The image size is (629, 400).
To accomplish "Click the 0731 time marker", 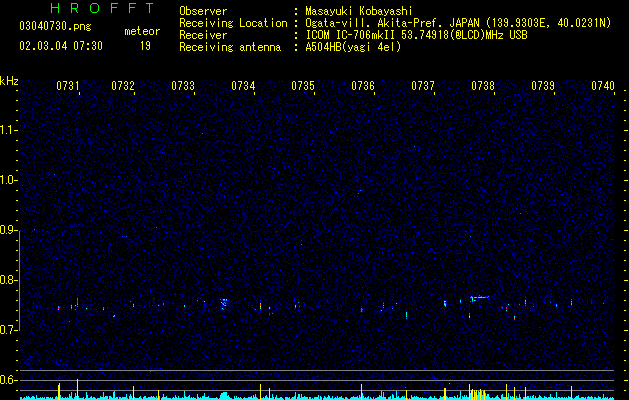I will (x=67, y=86).
